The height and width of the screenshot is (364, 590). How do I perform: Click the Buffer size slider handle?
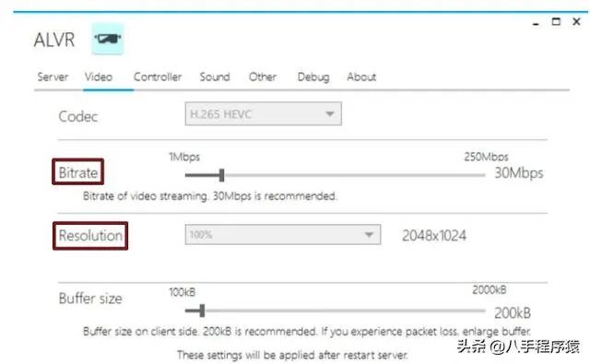pos(202,311)
